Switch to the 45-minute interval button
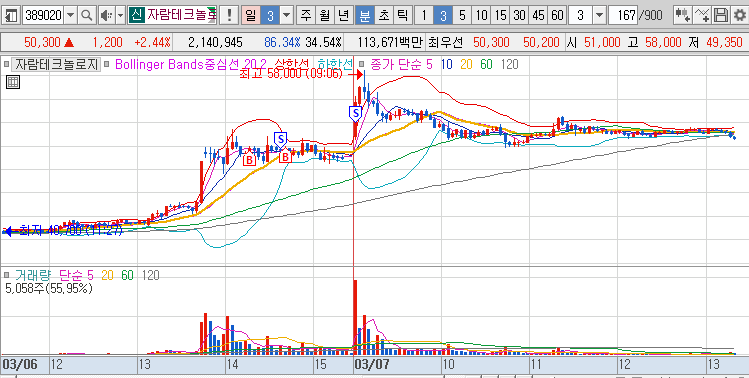 (x=538, y=16)
